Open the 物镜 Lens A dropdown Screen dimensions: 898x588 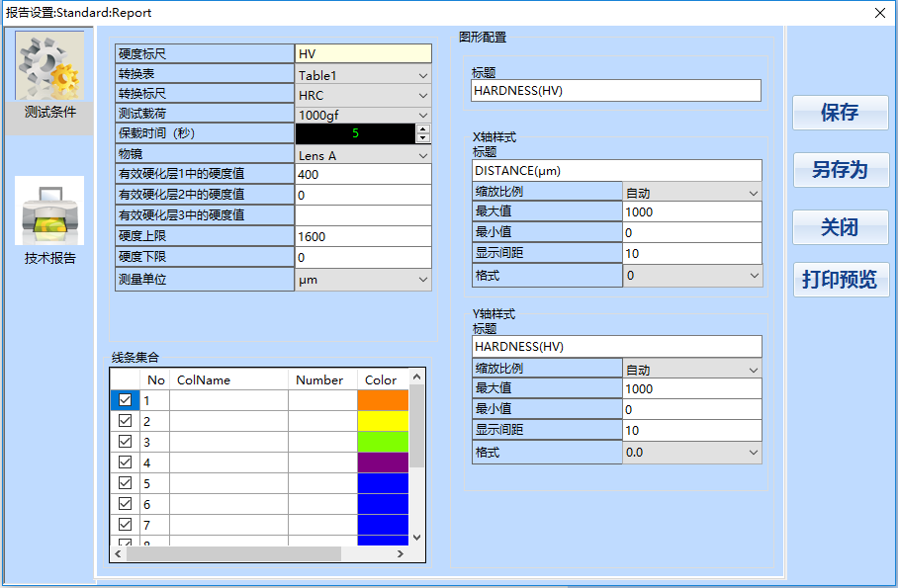[x=422, y=155]
